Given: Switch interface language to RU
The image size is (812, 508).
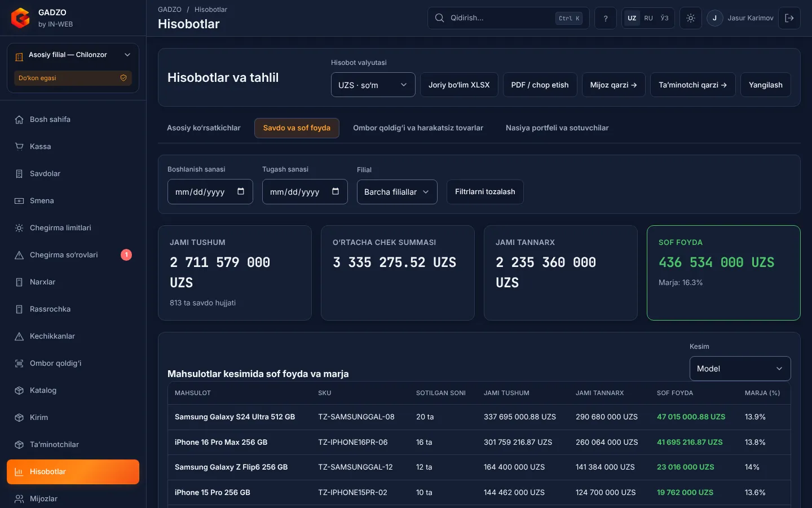Looking at the screenshot, I should click(648, 18).
